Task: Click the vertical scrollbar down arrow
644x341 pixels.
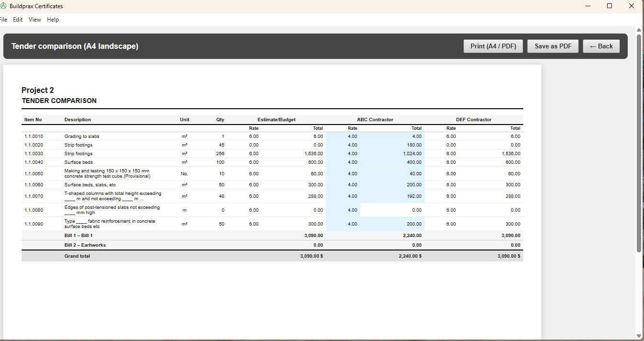Action: 638,336
